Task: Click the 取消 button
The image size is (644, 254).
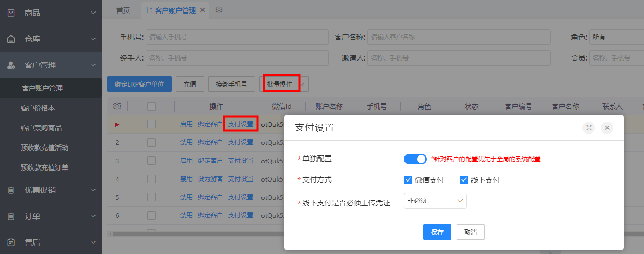Action: click(471, 233)
